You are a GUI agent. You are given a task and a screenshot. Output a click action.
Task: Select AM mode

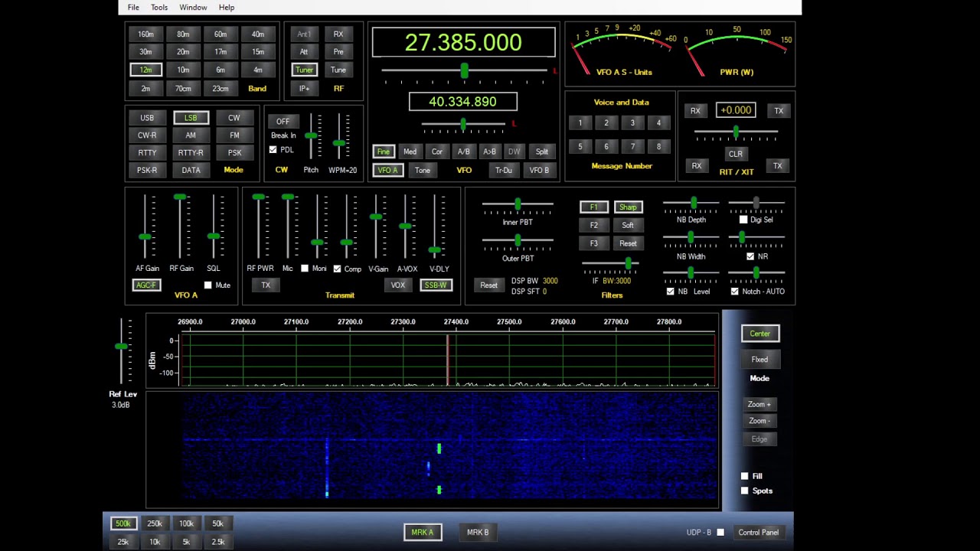click(x=191, y=135)
